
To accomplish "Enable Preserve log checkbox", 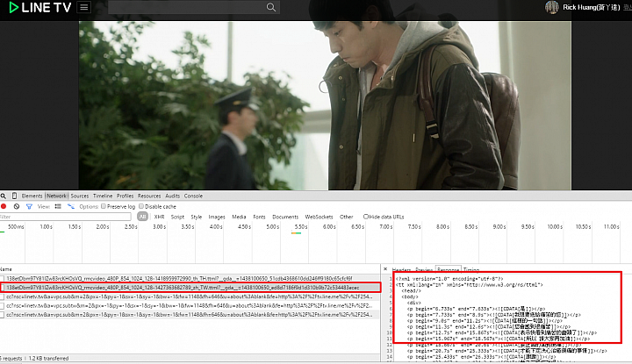I will pyautogui.click(x=104, y=206).
